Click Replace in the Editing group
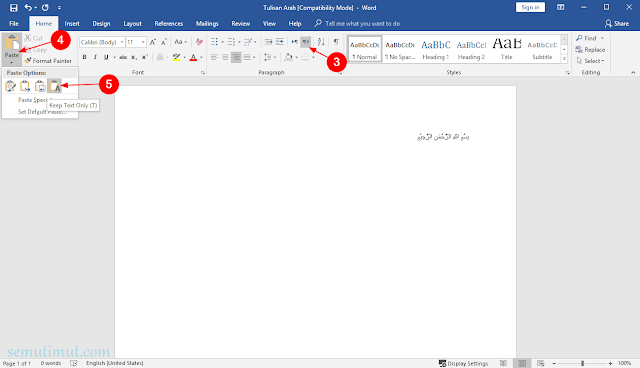 pos(590,49)
